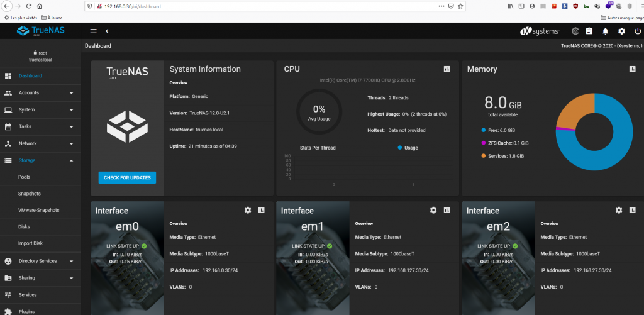Viewport: 644px width, 315px height.
Task: Collapse the sidebar using left chevron
Action: pyautogui.click(x=107, y=31)
